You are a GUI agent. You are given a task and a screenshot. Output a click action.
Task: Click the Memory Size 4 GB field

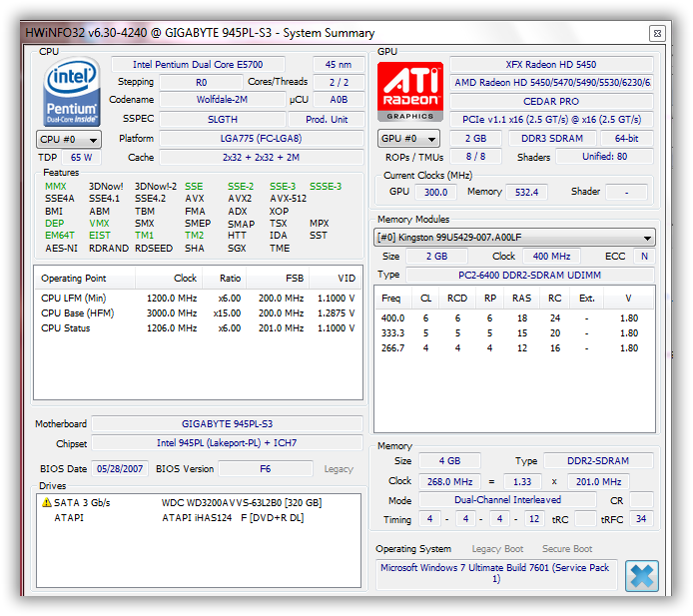[x=449, y=461]
